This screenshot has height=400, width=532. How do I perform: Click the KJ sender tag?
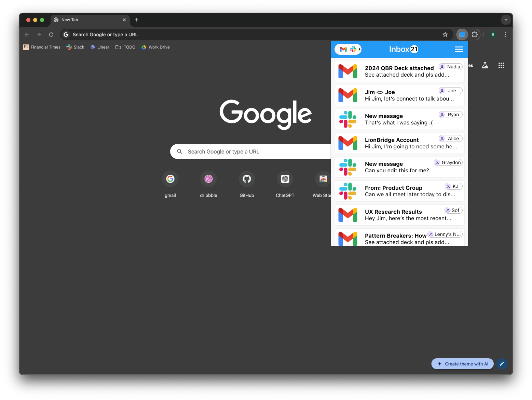click(x=453, y=186)
